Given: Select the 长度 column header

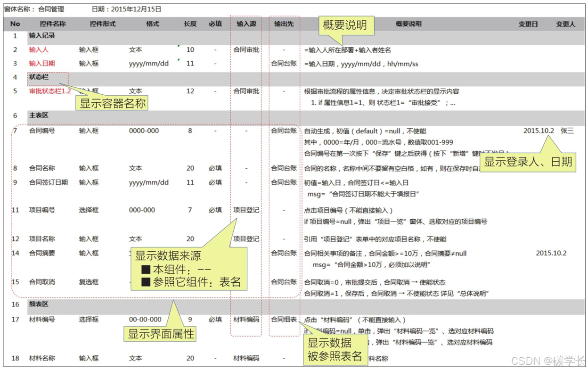Looking at the screenshot, I should coord(190,24).
